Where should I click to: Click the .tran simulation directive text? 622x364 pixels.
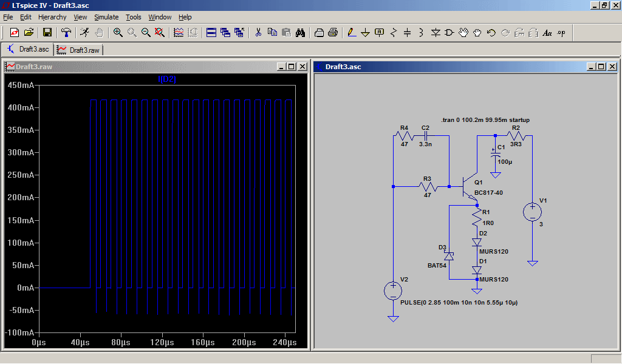click(x=485, y=120)
